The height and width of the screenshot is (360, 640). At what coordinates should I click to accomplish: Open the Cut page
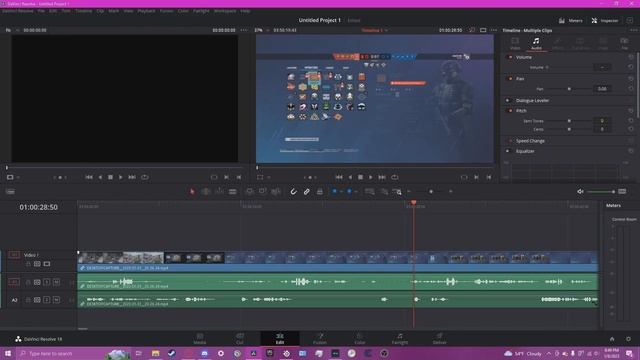pyautogui.click(x=240, y=338)
